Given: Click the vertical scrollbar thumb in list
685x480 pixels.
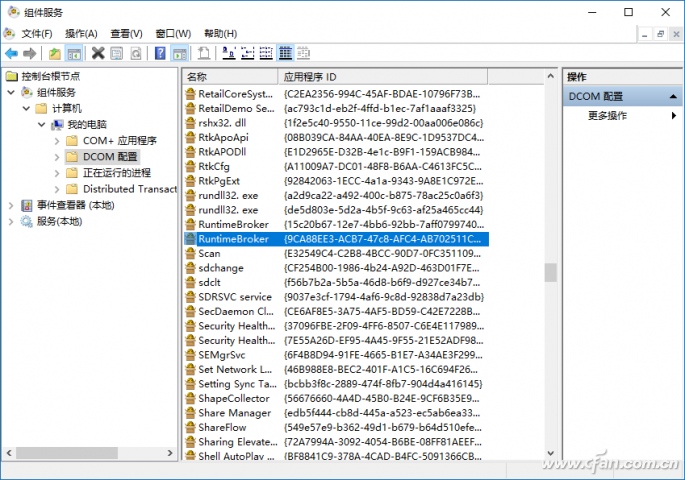Looking at the screenshot, I should pyautogui.click(x=549, y=272).
